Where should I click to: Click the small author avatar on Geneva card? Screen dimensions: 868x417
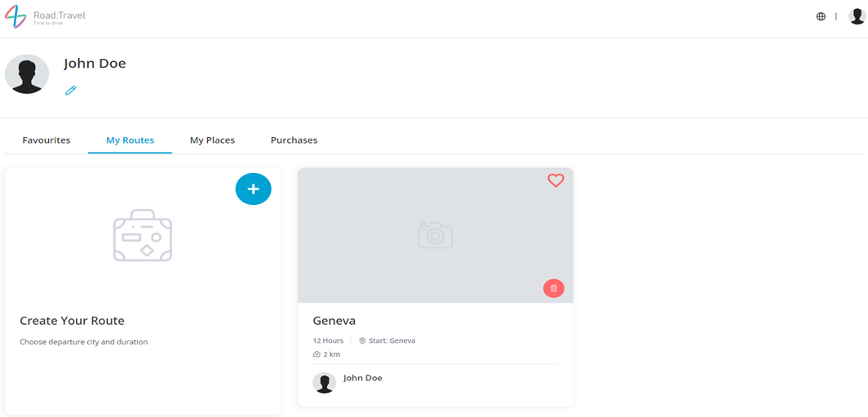pyautogui.click(x=325, y=383)
